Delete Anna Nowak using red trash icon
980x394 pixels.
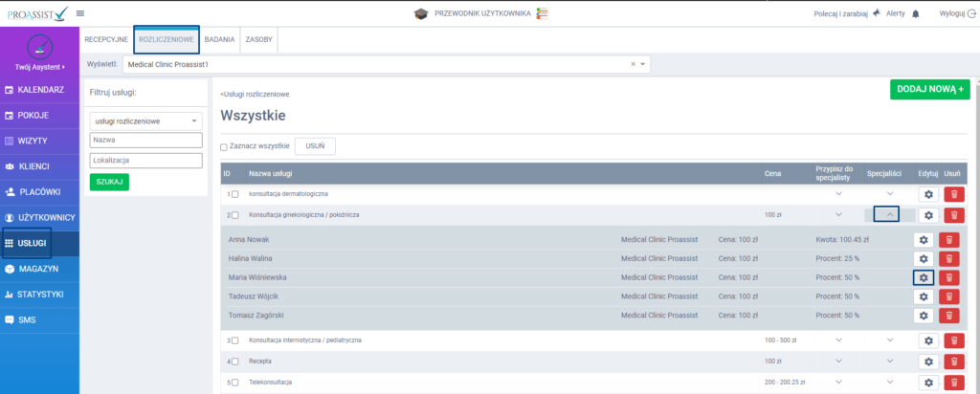tap(948, 240)
